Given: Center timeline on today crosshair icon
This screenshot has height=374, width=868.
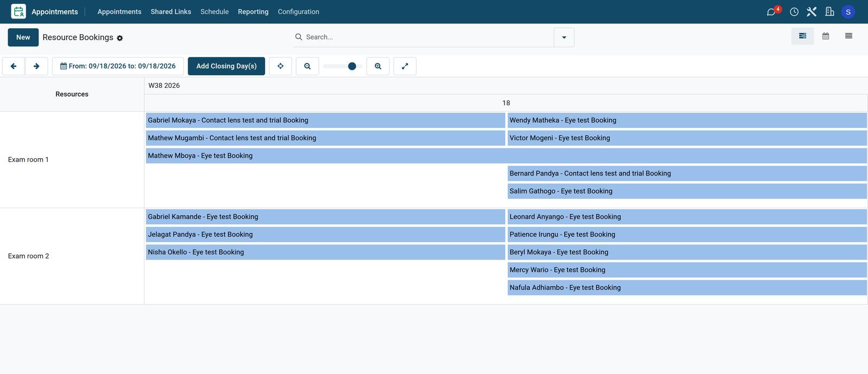Looking at the screenshot, I should pyautogui.click(x=280, y=66).
